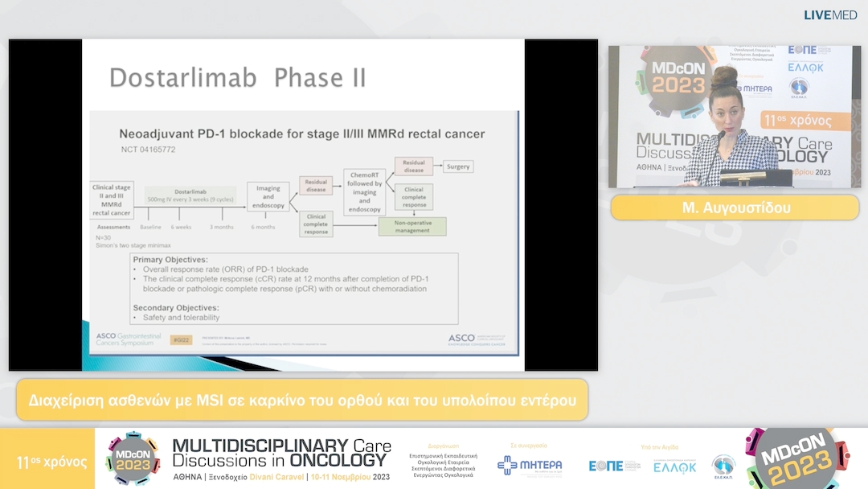Click the Imaging and endoscopy flowchart box

point(268,195)
